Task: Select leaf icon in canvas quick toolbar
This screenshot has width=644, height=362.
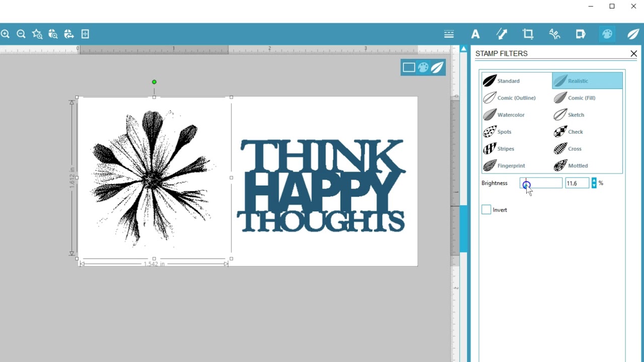Action: pyautogui.click(x=438, y=67)
